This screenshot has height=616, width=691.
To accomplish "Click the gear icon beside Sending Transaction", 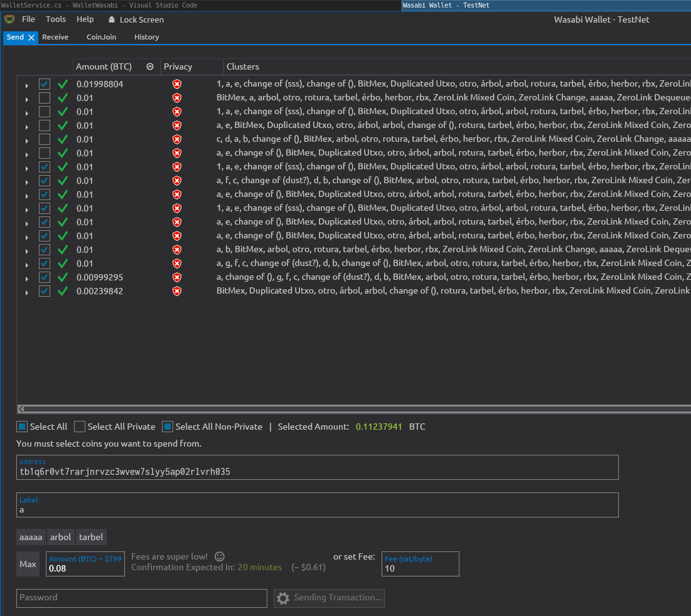I will [x=283, y=598].
